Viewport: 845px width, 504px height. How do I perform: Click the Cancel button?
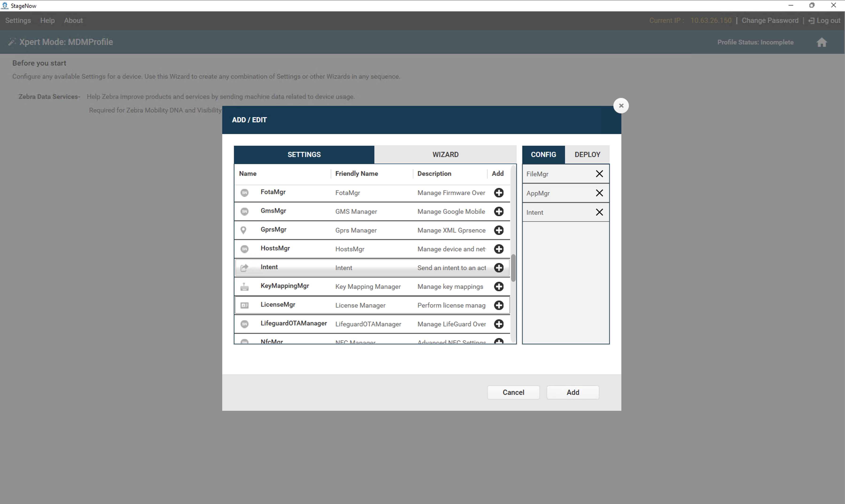[x=513, y=392]
